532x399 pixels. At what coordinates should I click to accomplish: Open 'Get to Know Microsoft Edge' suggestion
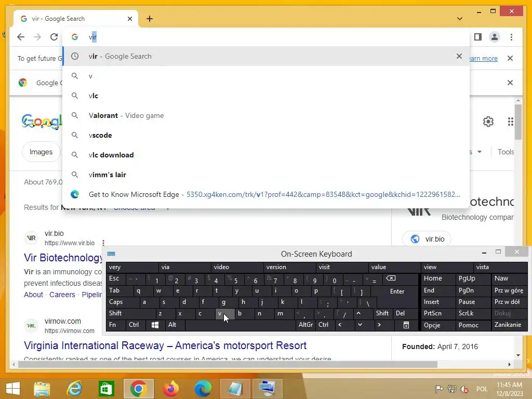[x=266, y=194]
